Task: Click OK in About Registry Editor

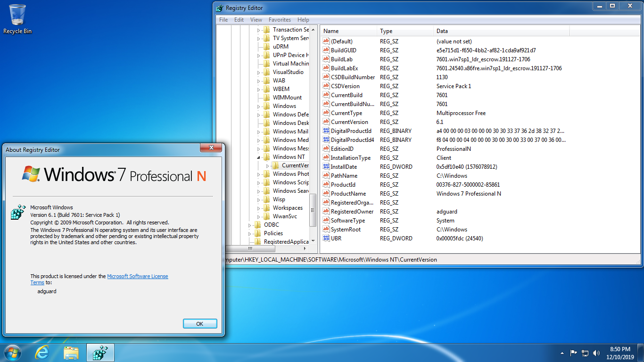Action: pos(200,324)
